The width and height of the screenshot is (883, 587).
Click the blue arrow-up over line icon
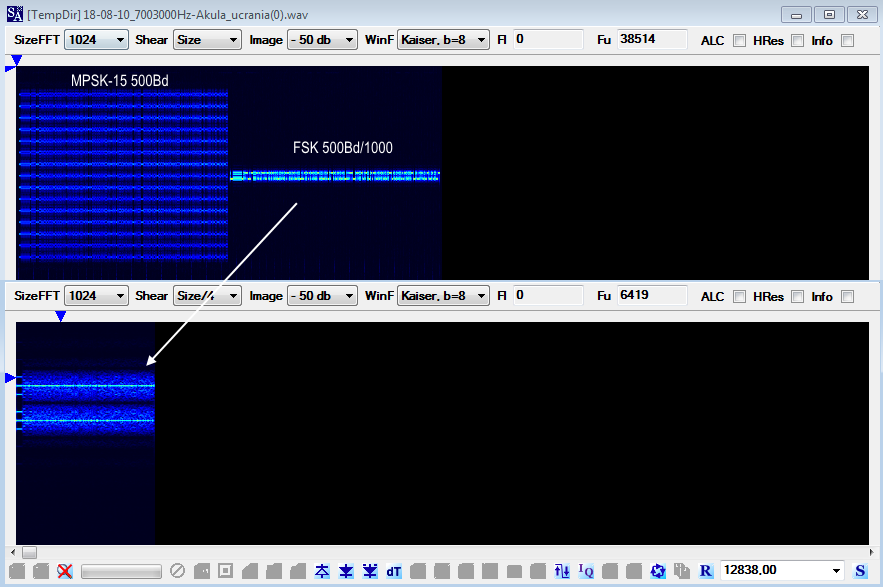coord(322,571)
